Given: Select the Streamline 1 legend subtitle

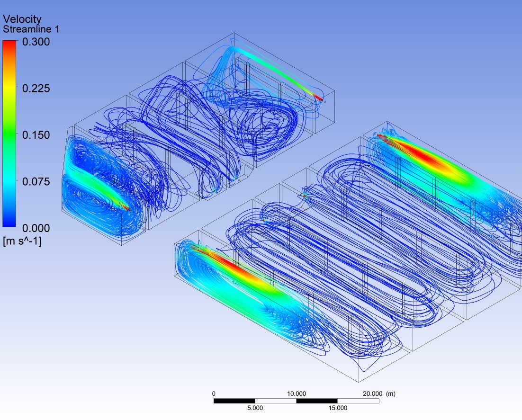Looking at the screenshot, I should click(31, 29).
